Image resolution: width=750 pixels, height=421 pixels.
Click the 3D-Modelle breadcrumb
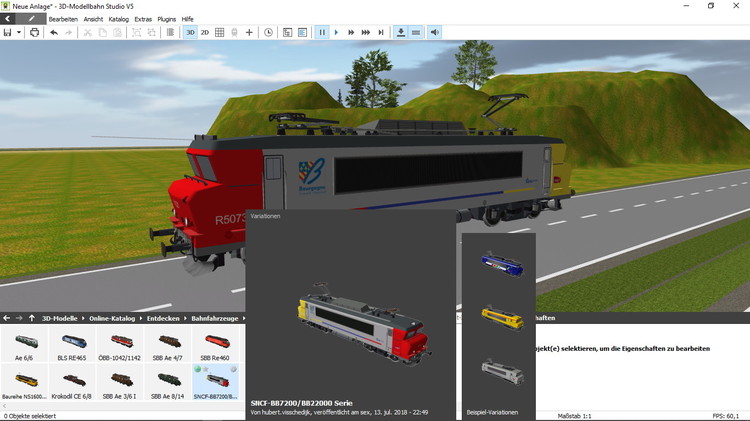pos(59,318)
